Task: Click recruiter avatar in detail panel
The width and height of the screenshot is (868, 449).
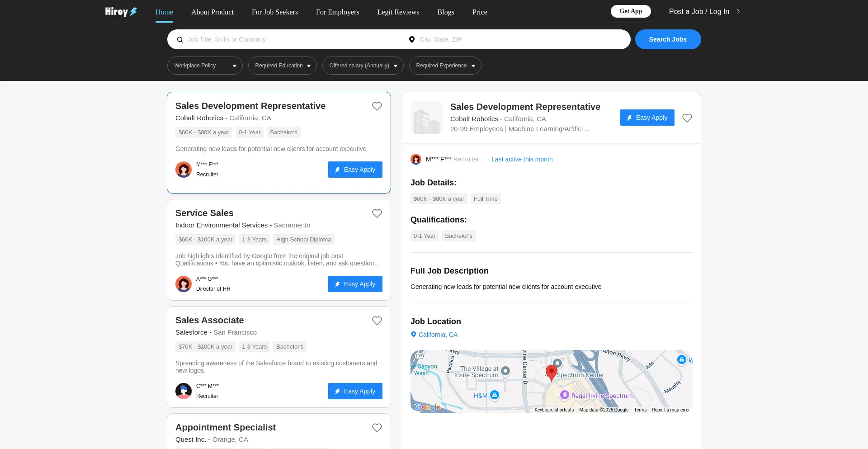Action: pos(416,159)
